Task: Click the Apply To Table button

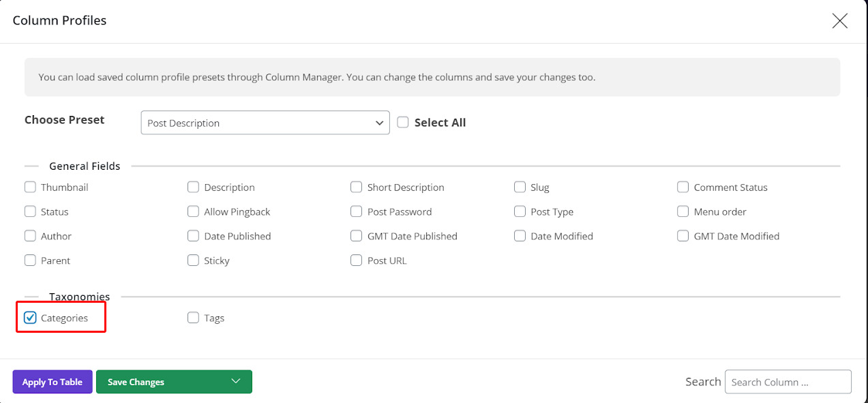Action: [x=52, y=382]
